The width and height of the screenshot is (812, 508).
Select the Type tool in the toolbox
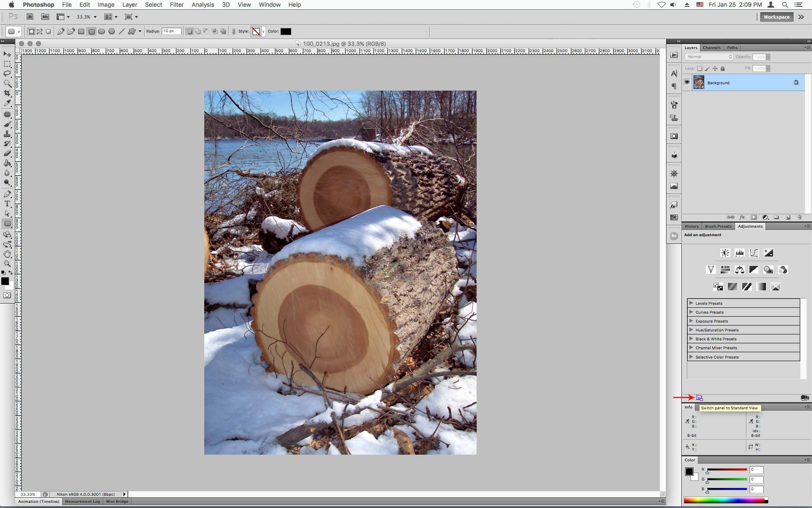click(7, 204)
